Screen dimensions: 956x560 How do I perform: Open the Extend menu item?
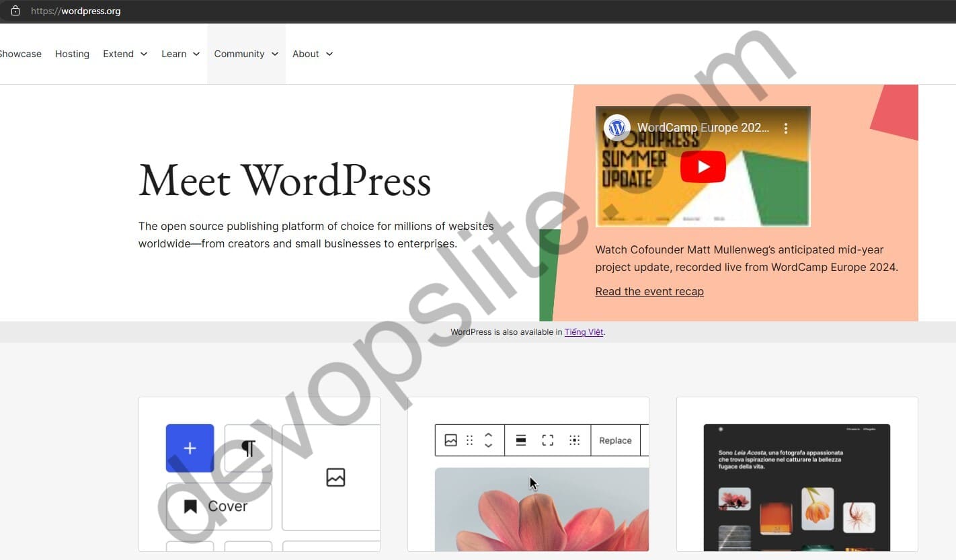coord(118,54)
